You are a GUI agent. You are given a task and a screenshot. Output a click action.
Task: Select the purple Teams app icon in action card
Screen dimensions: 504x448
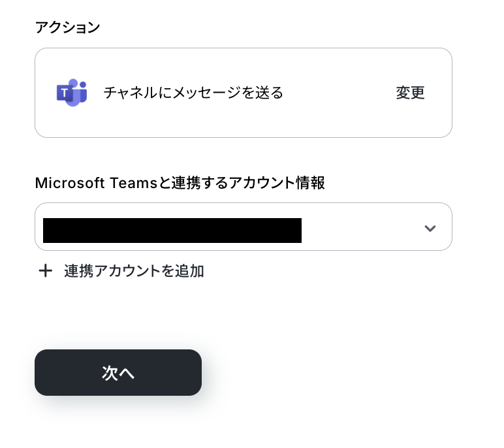pyautogui.click(x=72, y=93)
